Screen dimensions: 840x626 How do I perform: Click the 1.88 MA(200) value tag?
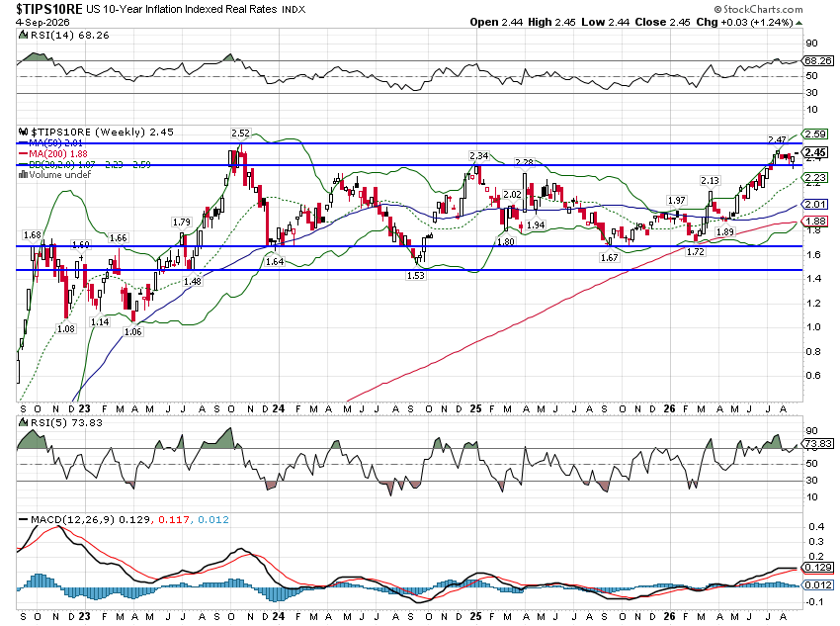[x=815, y=222]
